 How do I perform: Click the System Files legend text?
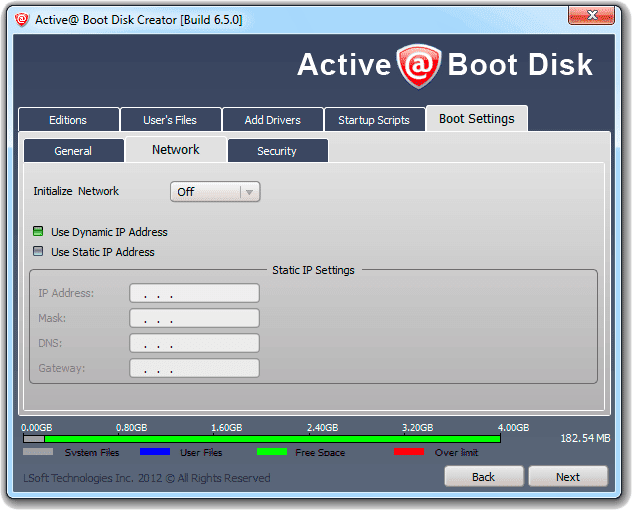tap(92, 453)
